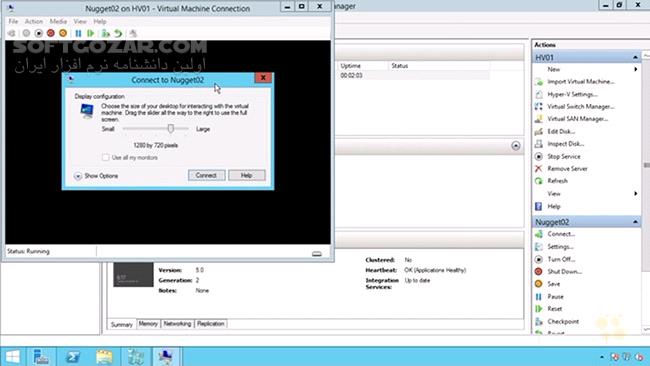Send Ctrl+Alt+Delete from the VM toolbar
The image size is (650, 366).
(x=12, y=33)
